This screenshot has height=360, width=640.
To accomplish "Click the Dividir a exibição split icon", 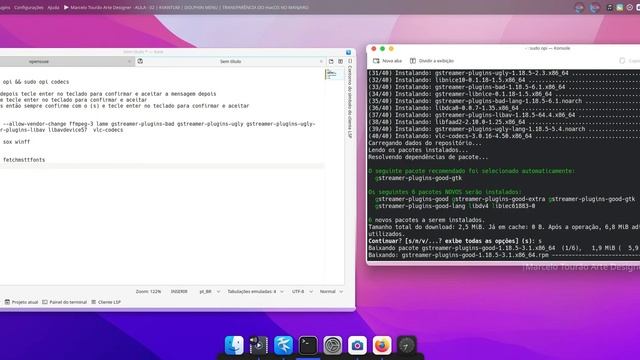I will pyautogui.click(x=413, y=61).
